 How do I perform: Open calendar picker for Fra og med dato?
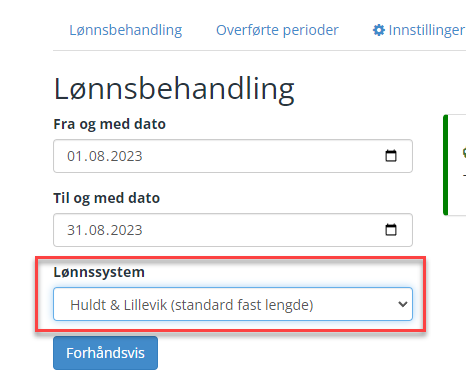(x=391, y=156)
